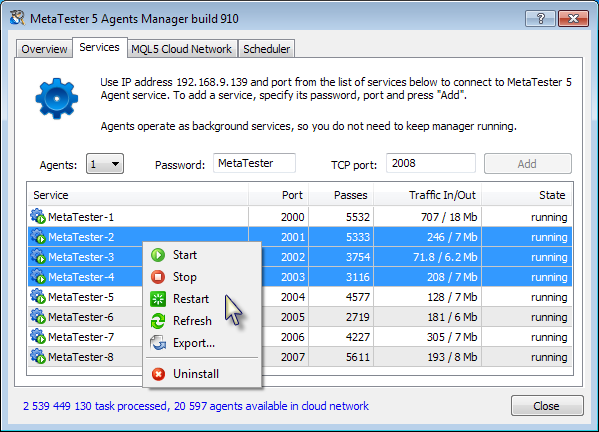Click the Add service button
The image size is (599, 432).
click(x=528, y=164)
